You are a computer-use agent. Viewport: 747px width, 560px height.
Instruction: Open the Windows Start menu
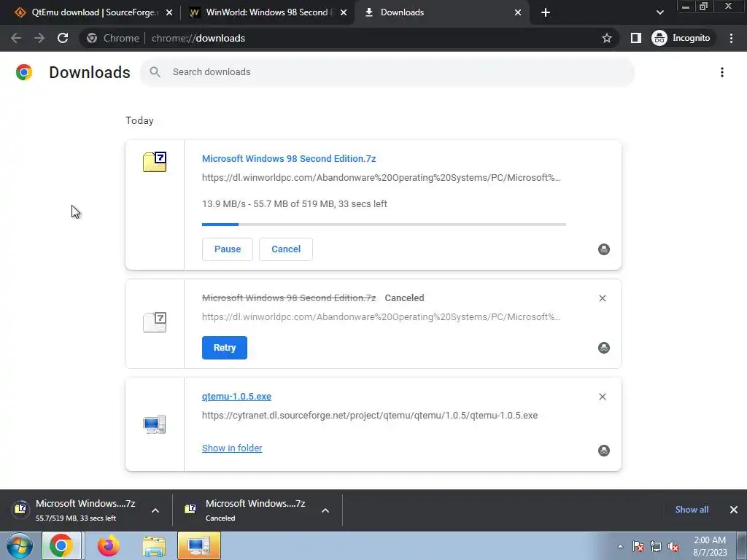tap(19, 545)
